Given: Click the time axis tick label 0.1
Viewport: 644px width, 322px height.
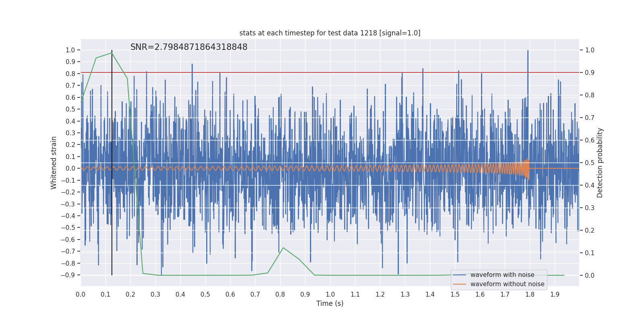Looking at the screenshot, I should pyautogui.click(x=105, y=295).
